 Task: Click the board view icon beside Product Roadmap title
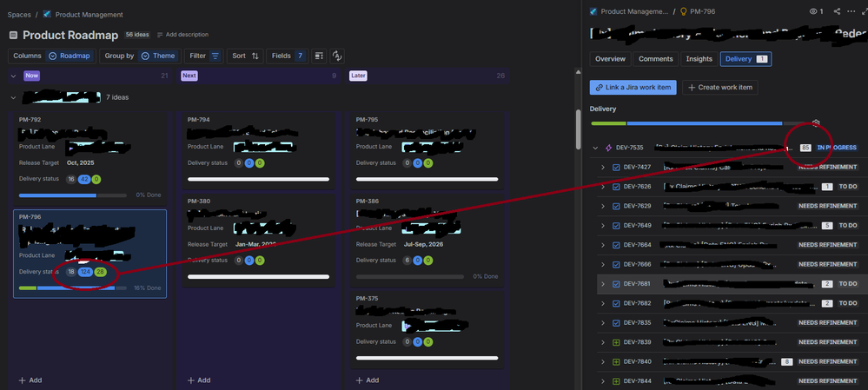click(x=13, y=36)
